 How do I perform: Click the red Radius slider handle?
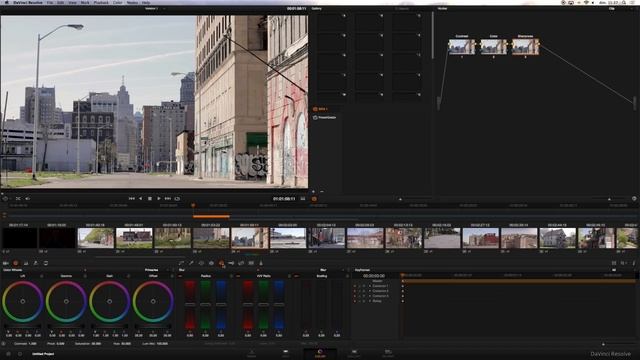click(x=190, y=304)
